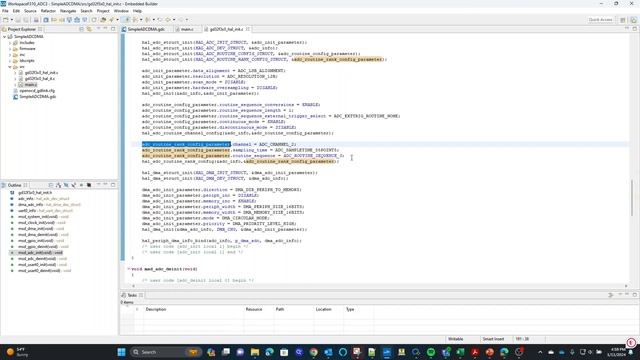The image size is (640, 360).
Task: Open the File menu
Action: pyautogui.click(x=5, y=11)
